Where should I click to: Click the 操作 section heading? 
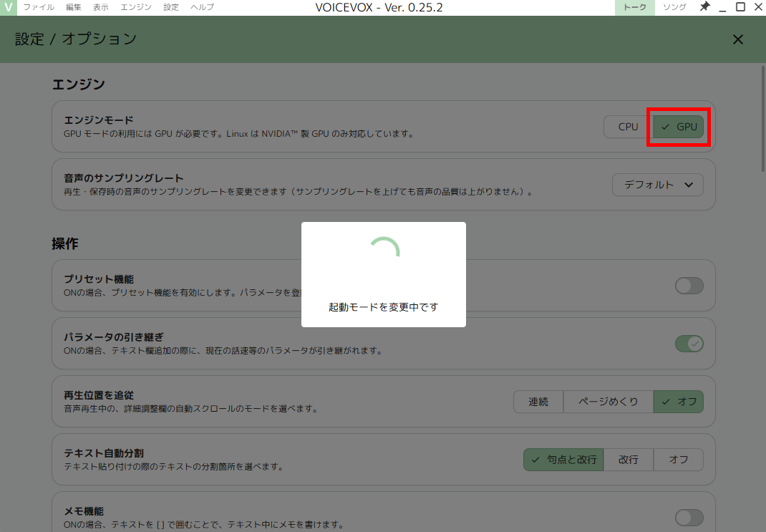pos(65,243)
